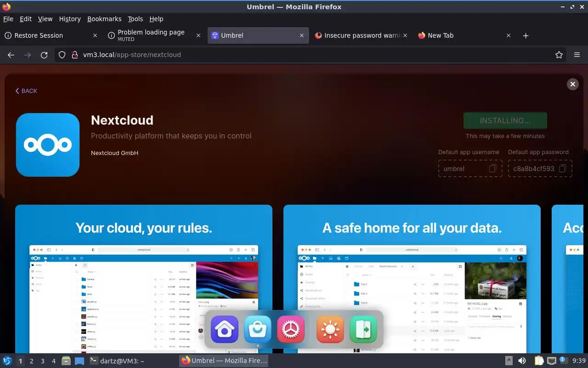588x368 pixels.
Task: Open the system start menu icon
Action: (7, 361)
